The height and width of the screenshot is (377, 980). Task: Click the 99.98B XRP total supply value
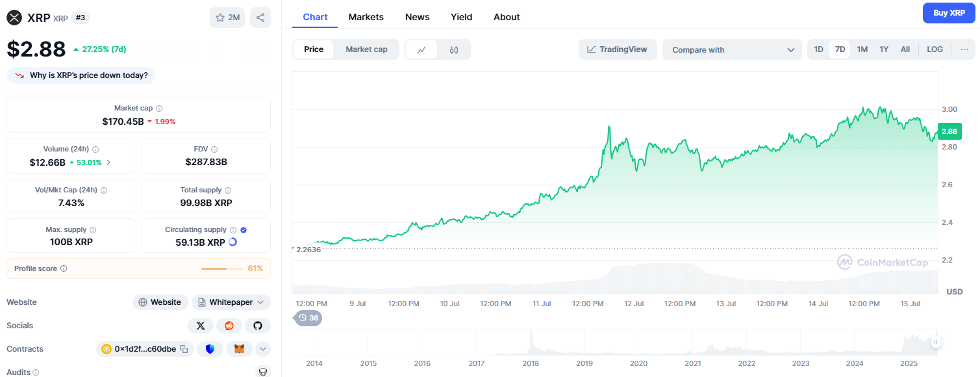click(206, 203)
